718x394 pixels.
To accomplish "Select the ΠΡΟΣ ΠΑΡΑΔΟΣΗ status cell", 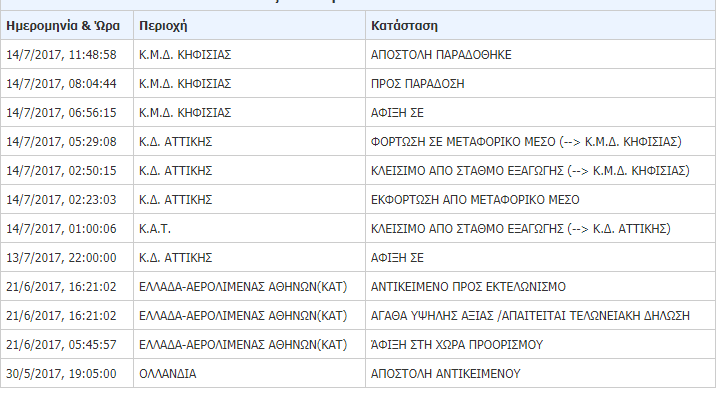I will pos(418,84).
